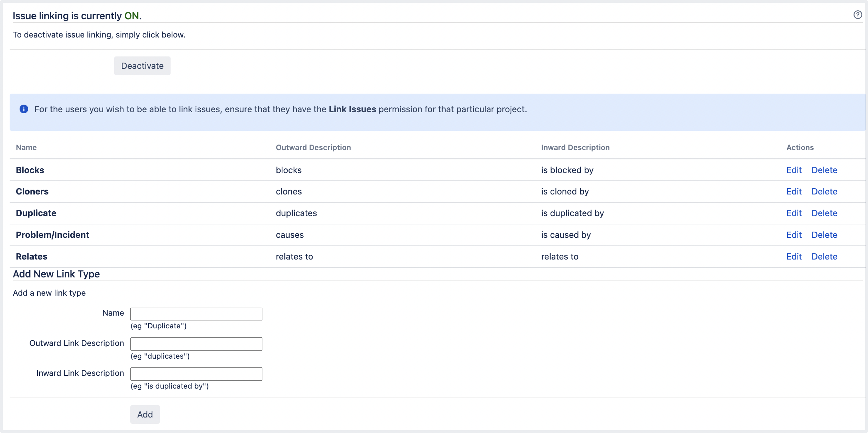The width and height of the screenshot is (868, 433).
Task: Focus the Name input field
Action: [196, 314]
